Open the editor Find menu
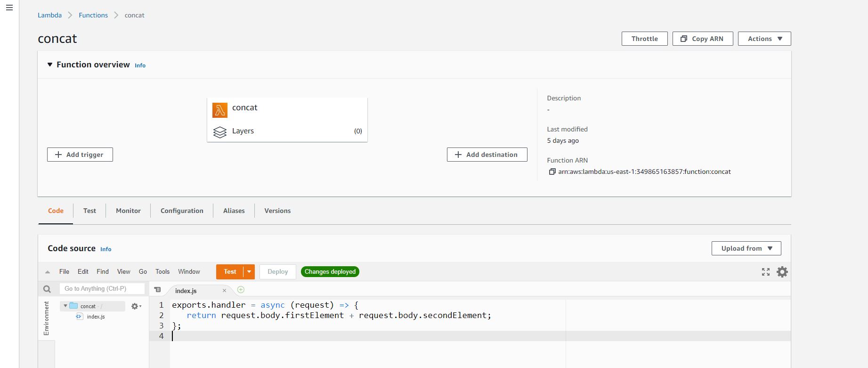 [x=103, y=272]
